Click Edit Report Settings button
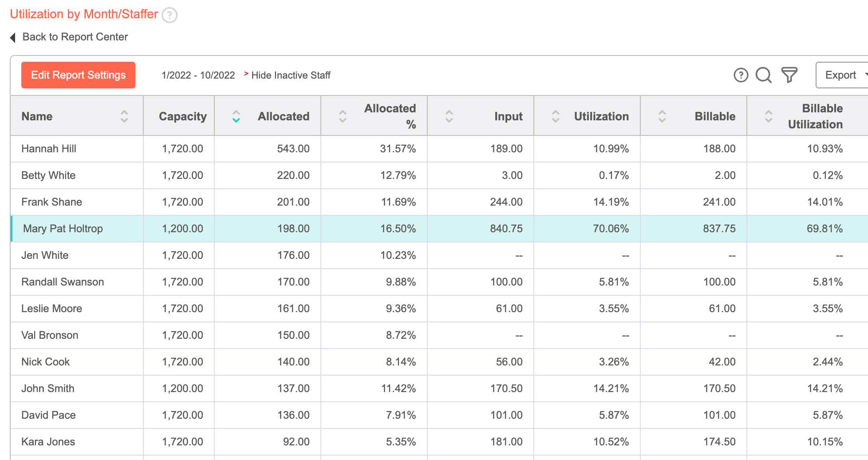This screenshot has width=868, height=460. (x=78, y=75)
